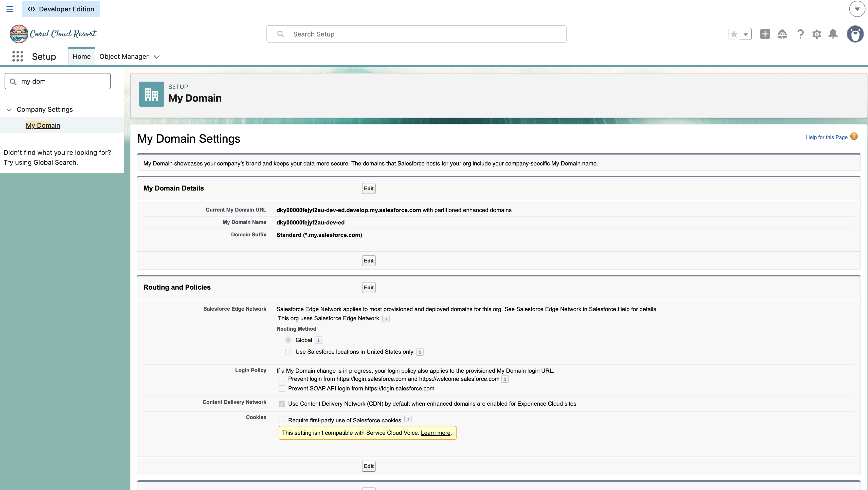Open Setup gear icon menu
This screenshot has width=868, height=490.
coord(817,34)
